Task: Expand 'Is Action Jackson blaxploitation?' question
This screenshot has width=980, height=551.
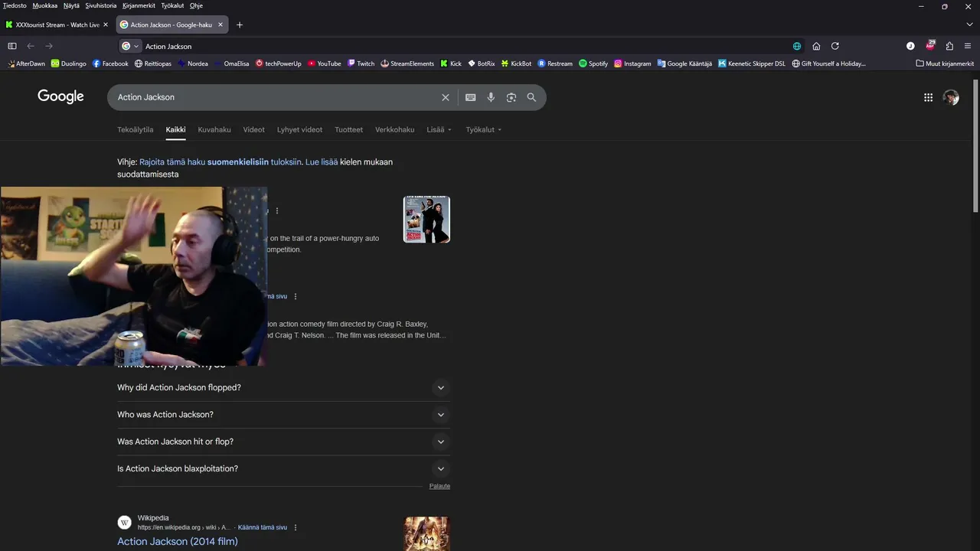Action: pyautogui.click(x=283, y=468)
